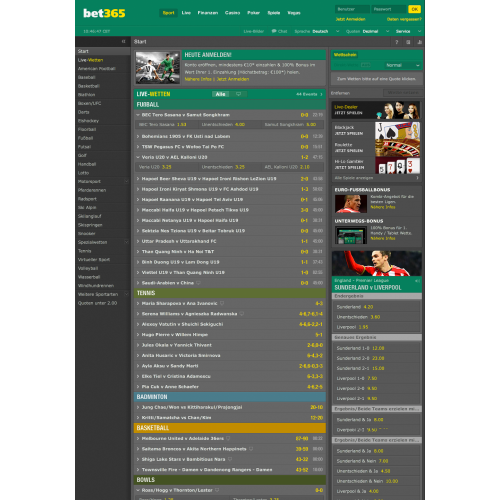Viewport: 500px width, 500px height.
Task: Open the Quoten Dezimal dropdown
Action: coord(367,31)
